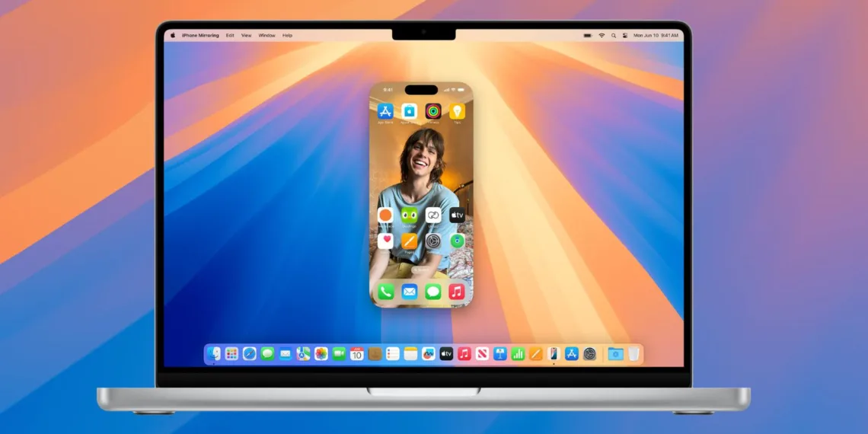This screenshot has height=434, width=868.
Task: Open the Help menu
Action: pos(287,36)
